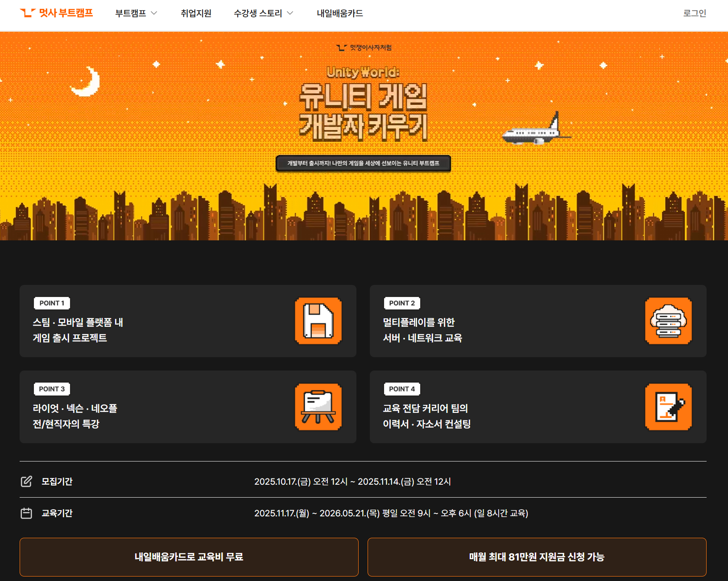Click the recruitment dates 2025.10.17.(금) text
728x581 pixels.
(x=352, y=482)
